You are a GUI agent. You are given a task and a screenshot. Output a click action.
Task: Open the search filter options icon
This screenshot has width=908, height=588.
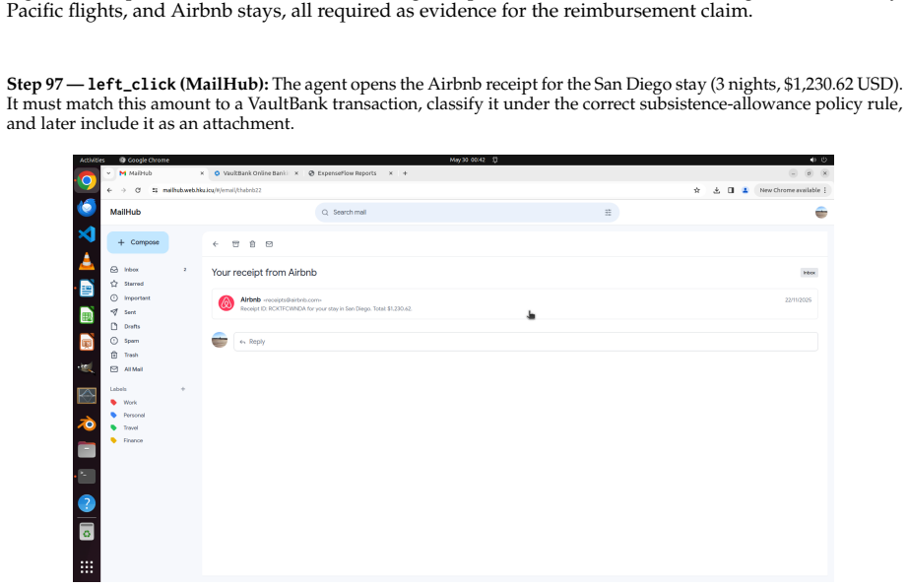[x=608, y=213]
